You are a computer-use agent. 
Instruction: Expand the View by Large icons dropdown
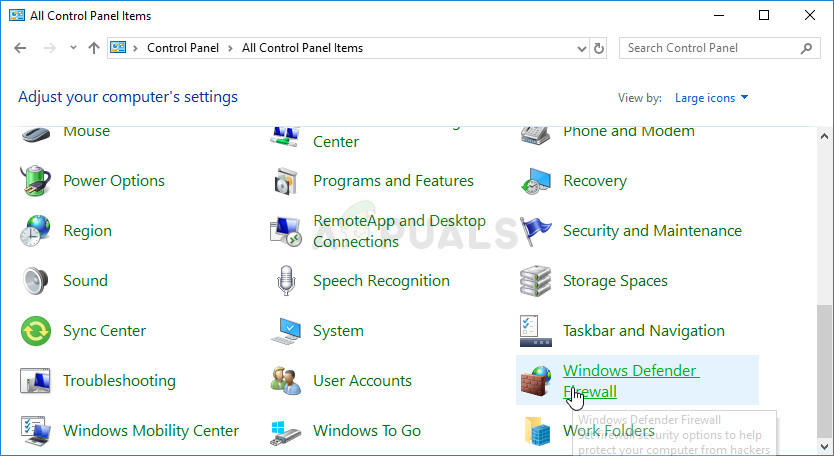tap(712, 98)
